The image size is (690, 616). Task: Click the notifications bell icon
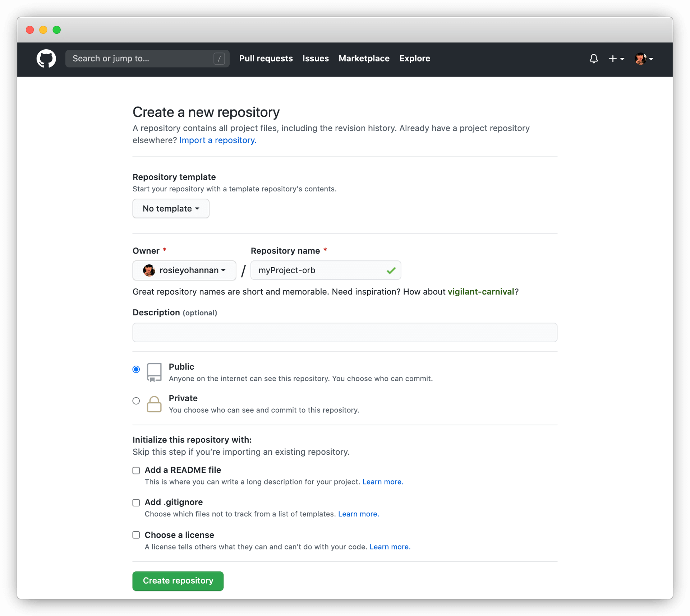point(594,59)
